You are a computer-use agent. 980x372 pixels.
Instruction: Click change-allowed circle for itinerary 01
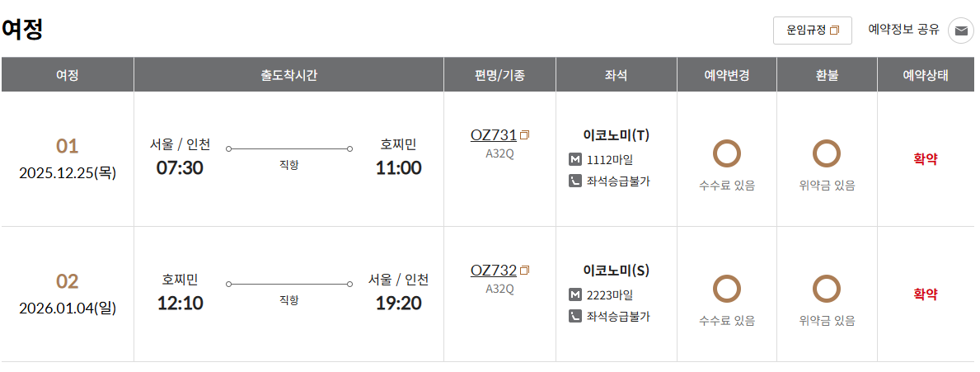pyautogui.click(x=726, y=153)
